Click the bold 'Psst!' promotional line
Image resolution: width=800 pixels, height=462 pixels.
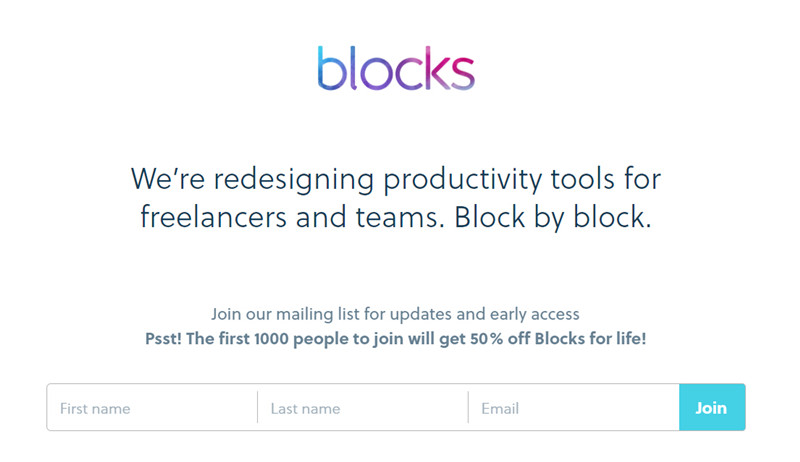click(396, 338)
